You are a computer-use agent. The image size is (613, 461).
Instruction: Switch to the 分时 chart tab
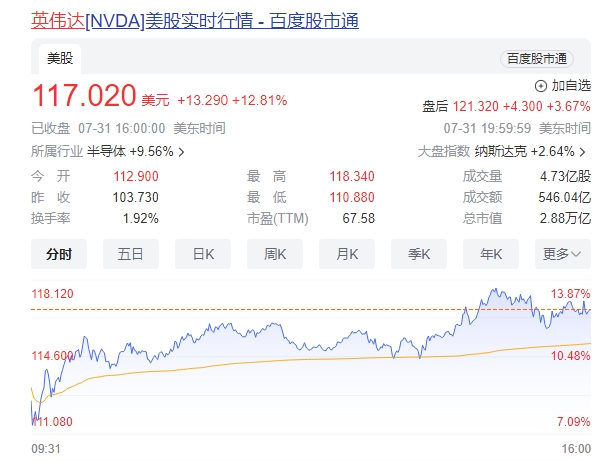tap(59, 254)
